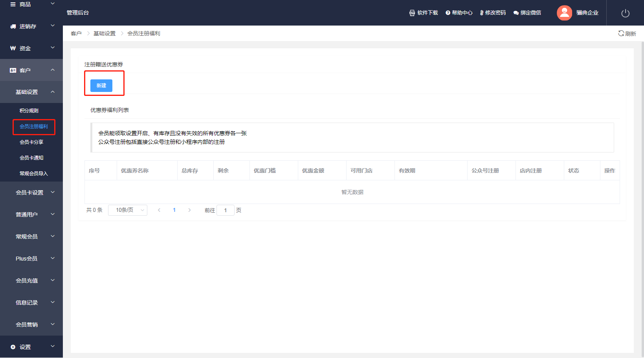Open the 会员充值 menu

point(31,281)
